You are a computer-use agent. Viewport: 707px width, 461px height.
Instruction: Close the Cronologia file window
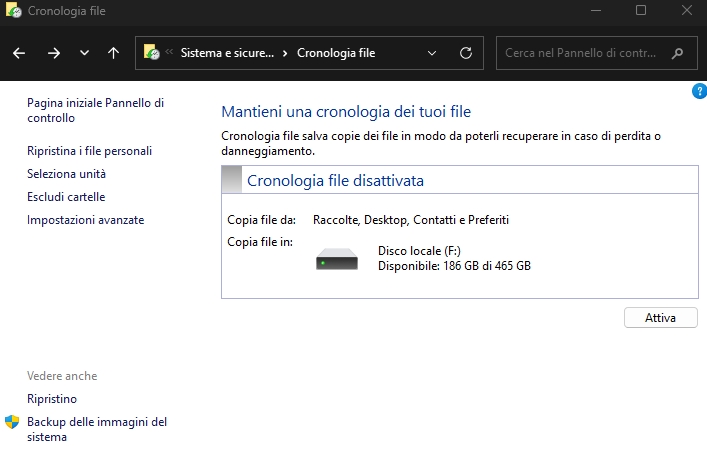point(686,10)
